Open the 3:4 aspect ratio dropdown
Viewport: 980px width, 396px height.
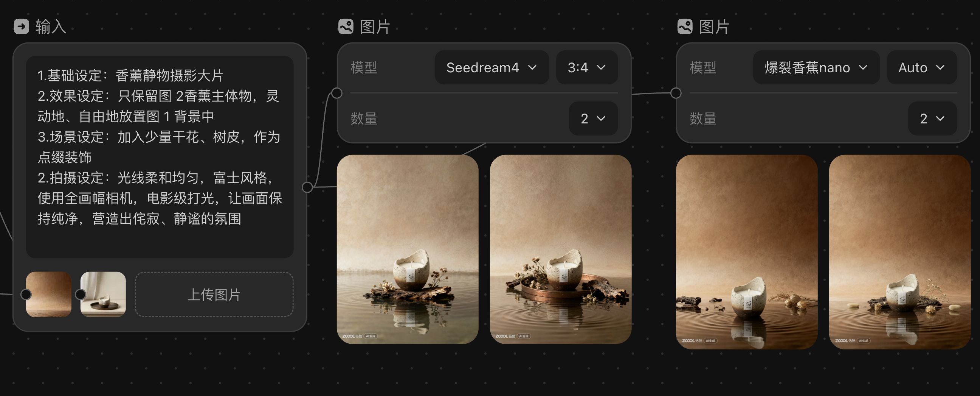[x=587, y=67]
